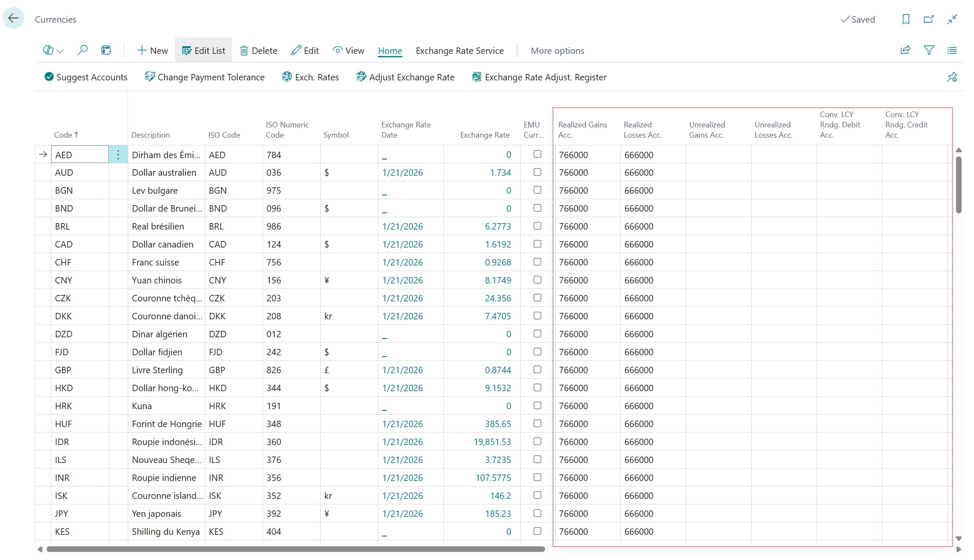974x560 pixels.
Task: Click the Exchange Rate field for CHF
Action: [497, 262]
